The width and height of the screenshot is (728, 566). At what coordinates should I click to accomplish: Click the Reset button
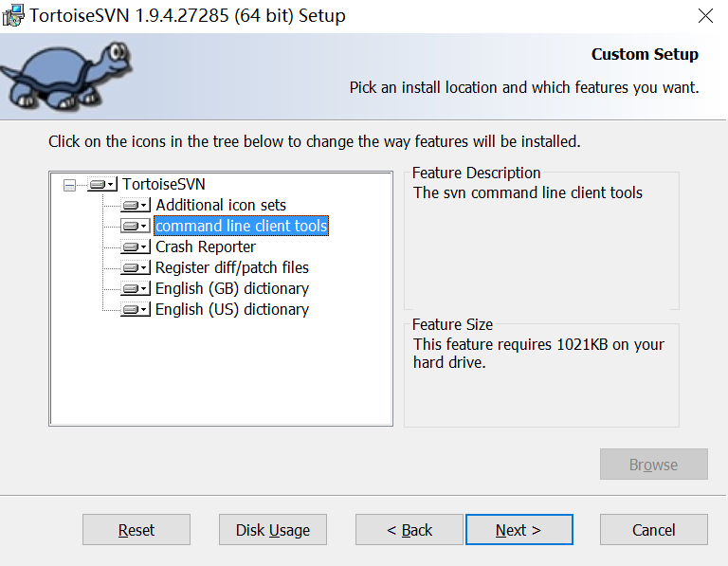[136, 529]
